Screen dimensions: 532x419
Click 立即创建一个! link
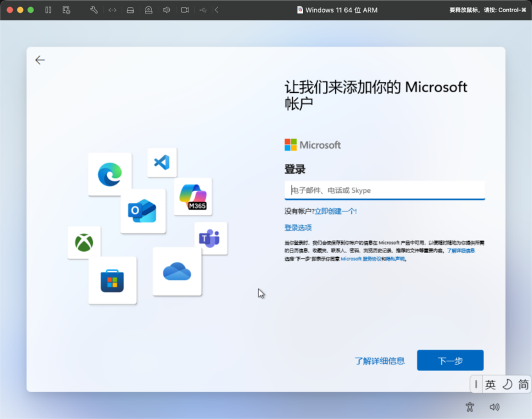point(336,211)
